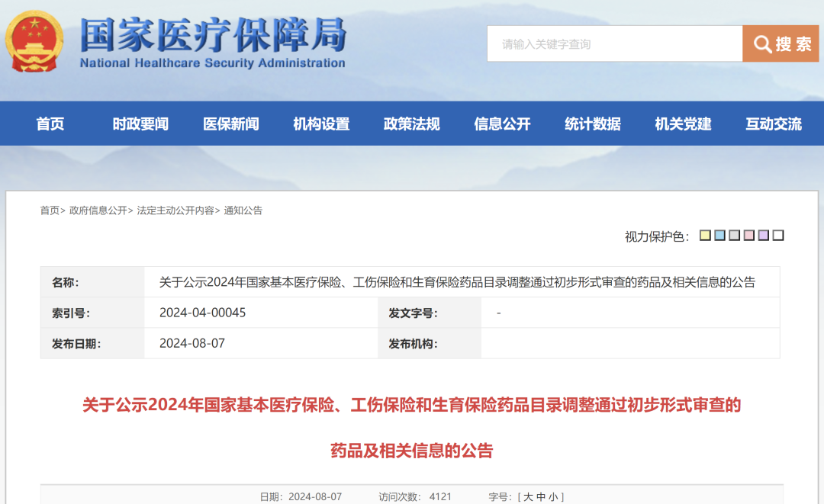Open the 法定主动公开内容 breadcrumb link
This screenshot has width=824, height=504.
(175, 210)
